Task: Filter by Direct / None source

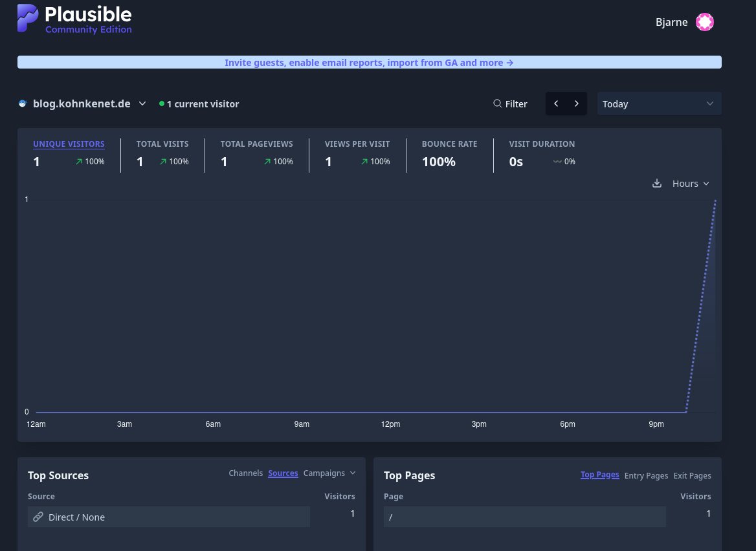Action: [x=169, y=517]
